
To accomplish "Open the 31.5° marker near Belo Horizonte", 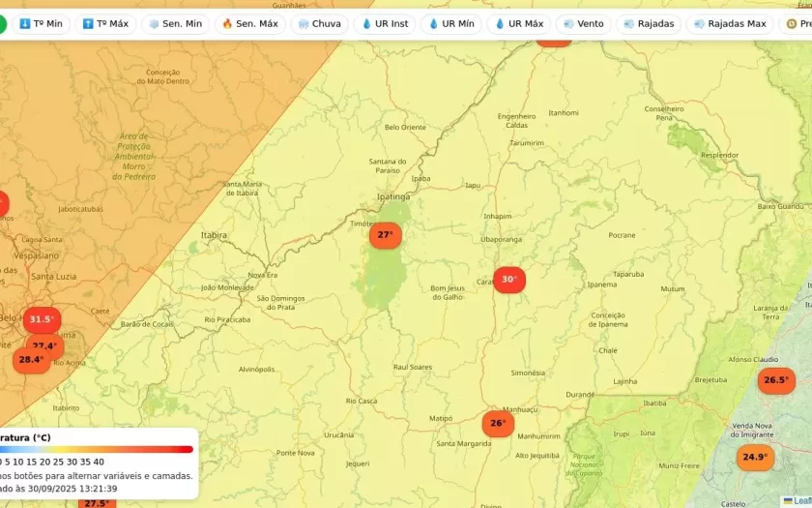I will tap(42, 319).
